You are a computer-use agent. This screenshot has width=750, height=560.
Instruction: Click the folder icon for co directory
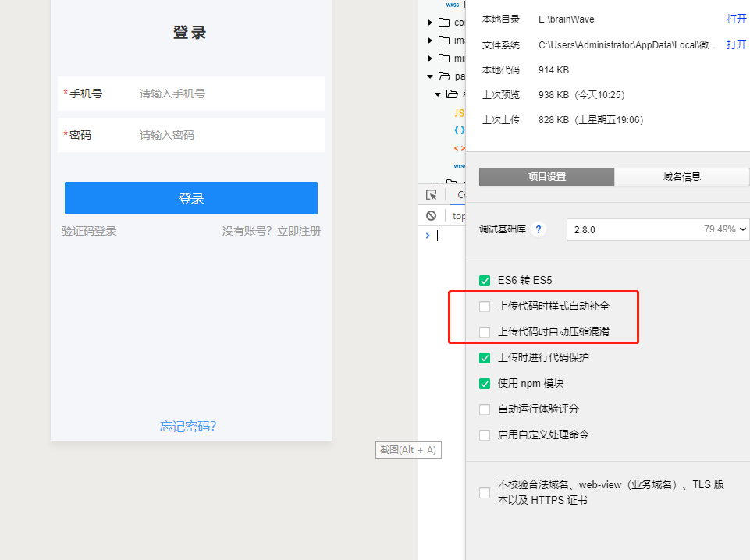(444, 23)
